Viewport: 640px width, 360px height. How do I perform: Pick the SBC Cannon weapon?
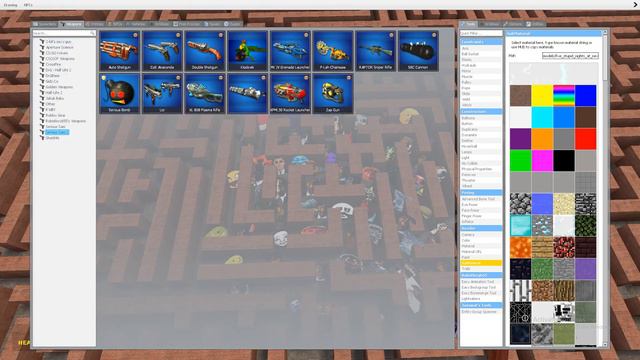(418, 51)
